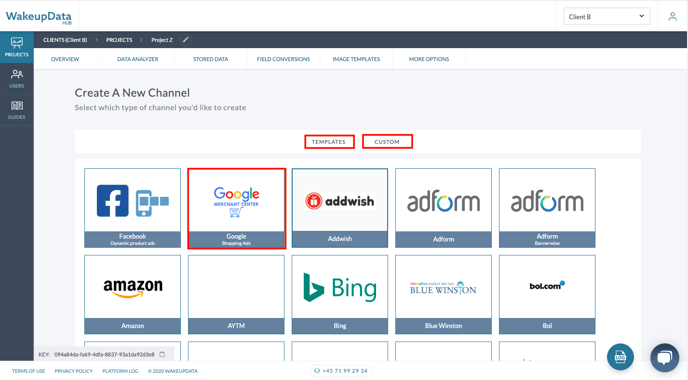Image resolution: width=688 pixels, height=380 pixels.
Task: Choose the Bol channel template
Action: pos(547,295)
